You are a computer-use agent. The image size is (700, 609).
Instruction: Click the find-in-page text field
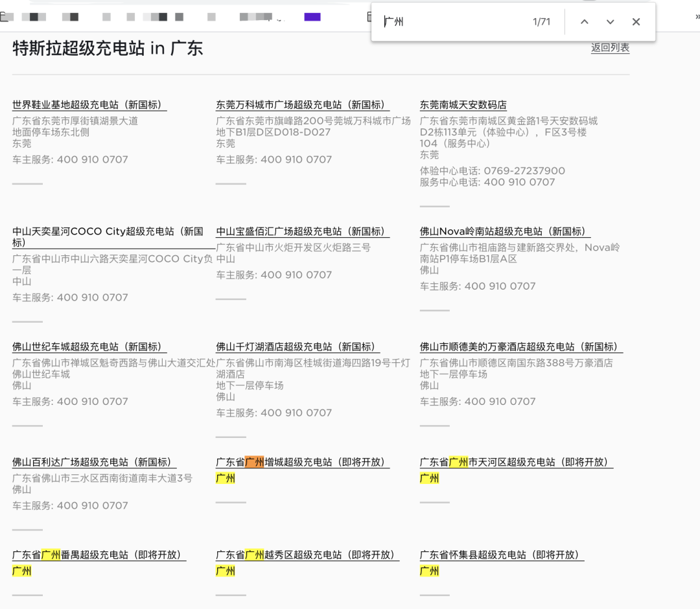(x=453, y=22)
